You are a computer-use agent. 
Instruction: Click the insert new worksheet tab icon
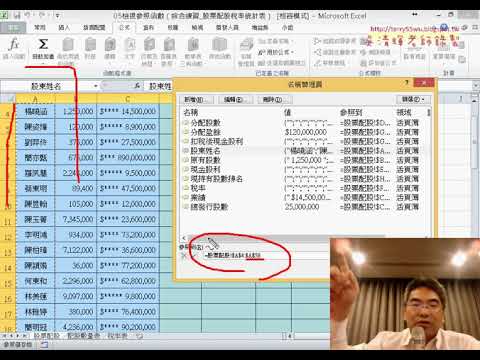139,336
